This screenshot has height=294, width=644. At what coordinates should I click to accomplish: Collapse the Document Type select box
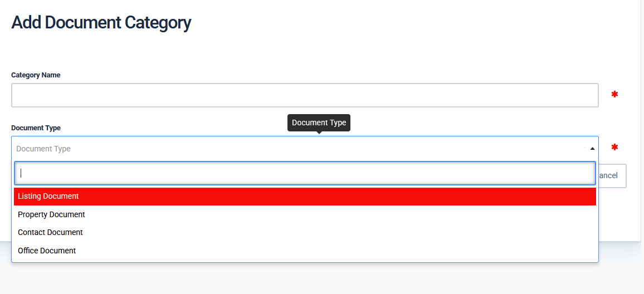tap(301, 149)
